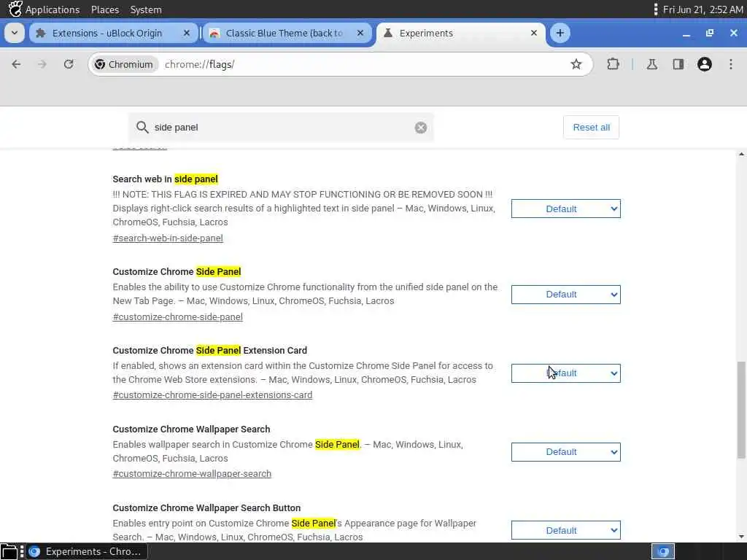The height and width of the screenshot is (560, 747).
Task: Click the Reset all button
Action: point(591,127)
